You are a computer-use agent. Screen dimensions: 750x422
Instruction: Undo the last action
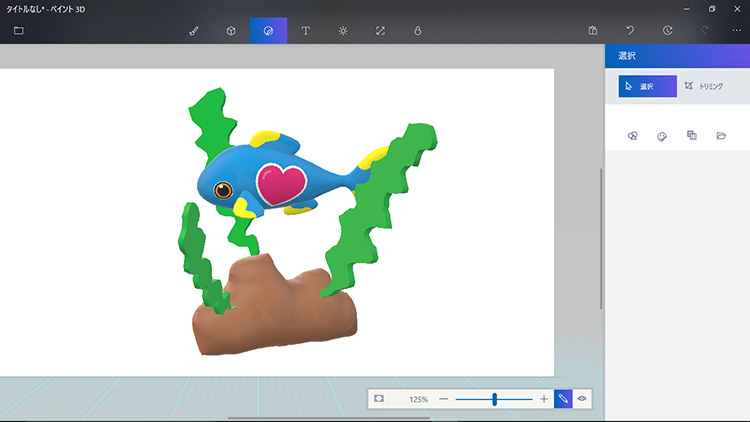tap(630, 31)
